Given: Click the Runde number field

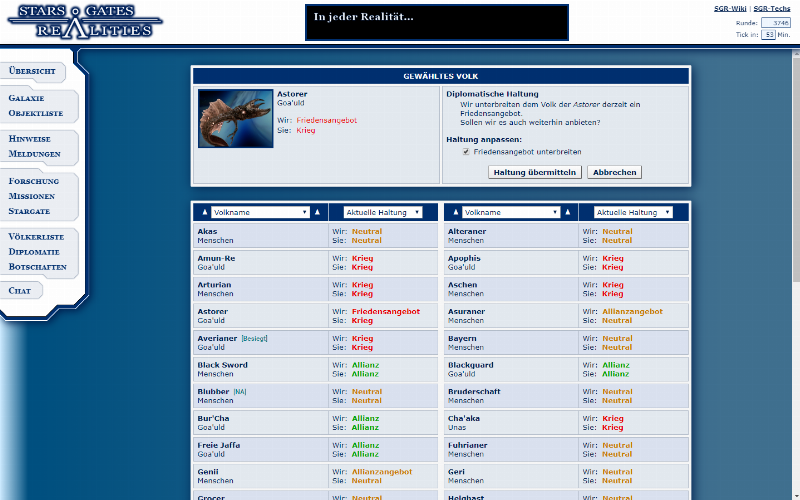Looking at the screenshot, I should tap(775, 22).
